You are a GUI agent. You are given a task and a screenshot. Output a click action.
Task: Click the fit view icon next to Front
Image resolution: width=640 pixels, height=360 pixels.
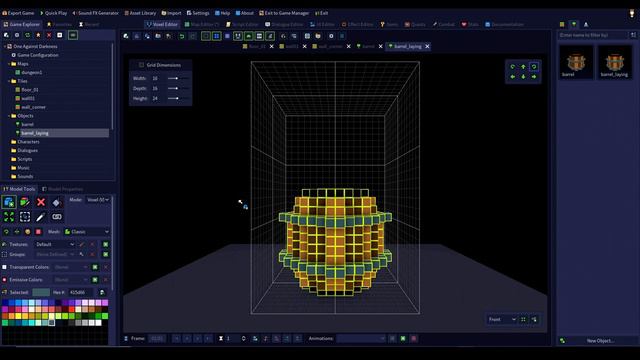[x=523, y=320]
